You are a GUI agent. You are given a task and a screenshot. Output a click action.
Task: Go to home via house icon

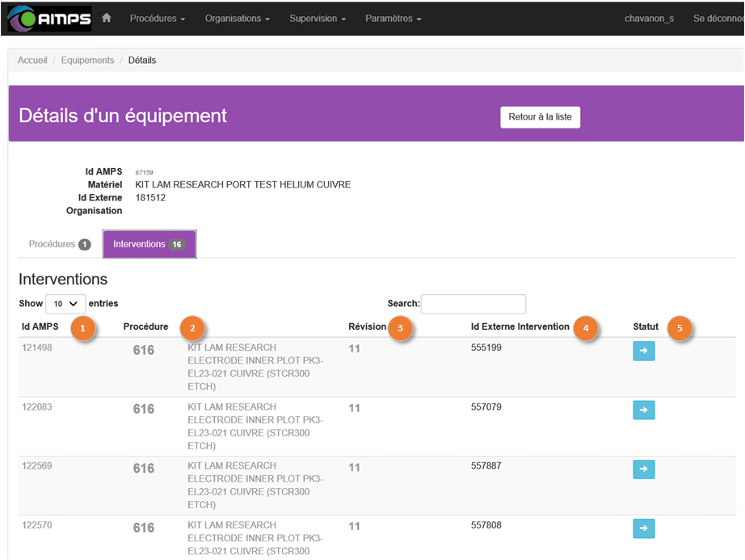(107, 18)
